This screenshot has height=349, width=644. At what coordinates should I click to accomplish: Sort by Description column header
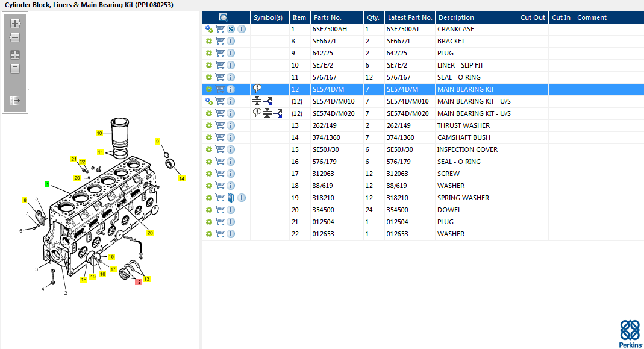(x=456, y=17)
